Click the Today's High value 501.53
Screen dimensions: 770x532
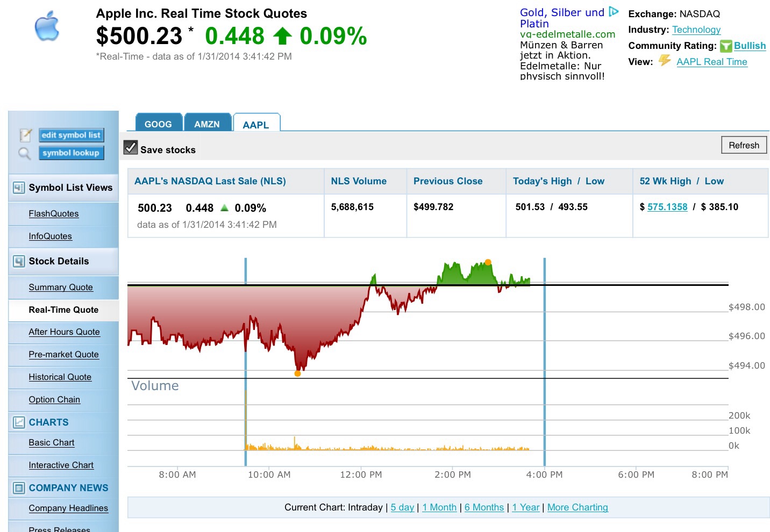pyautogui.click(x=530, y=207)
